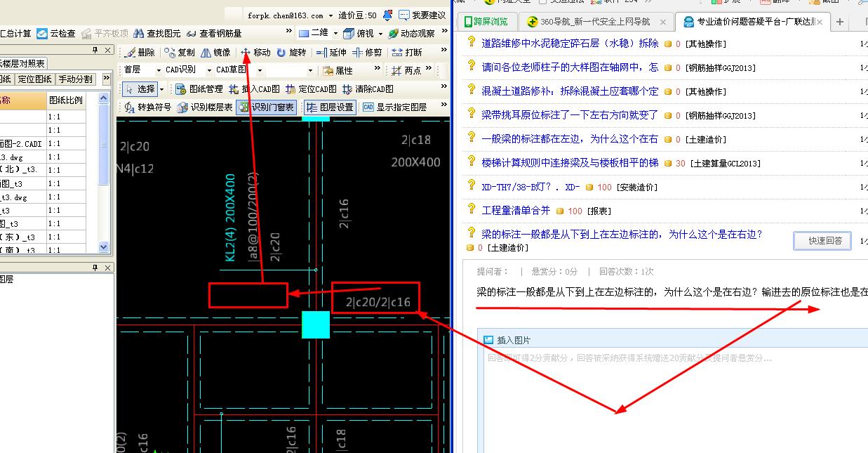The width and height of the screenshot is (868, 453).
Task: Activate the 镜像 (mirror) tool
Action: pyautogui.click(x=215, y=53)
